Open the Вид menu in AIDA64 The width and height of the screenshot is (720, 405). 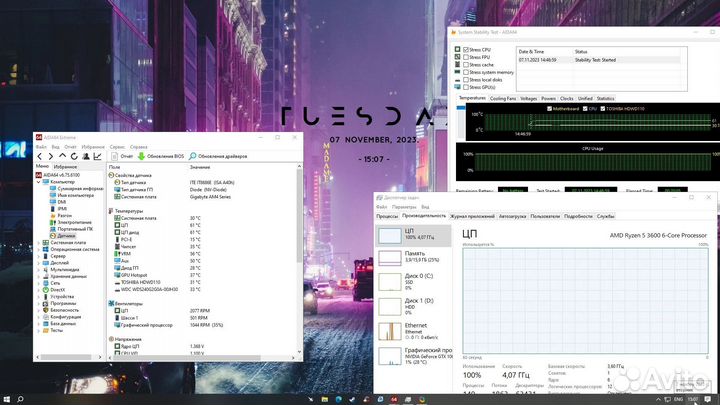[55, 147]
